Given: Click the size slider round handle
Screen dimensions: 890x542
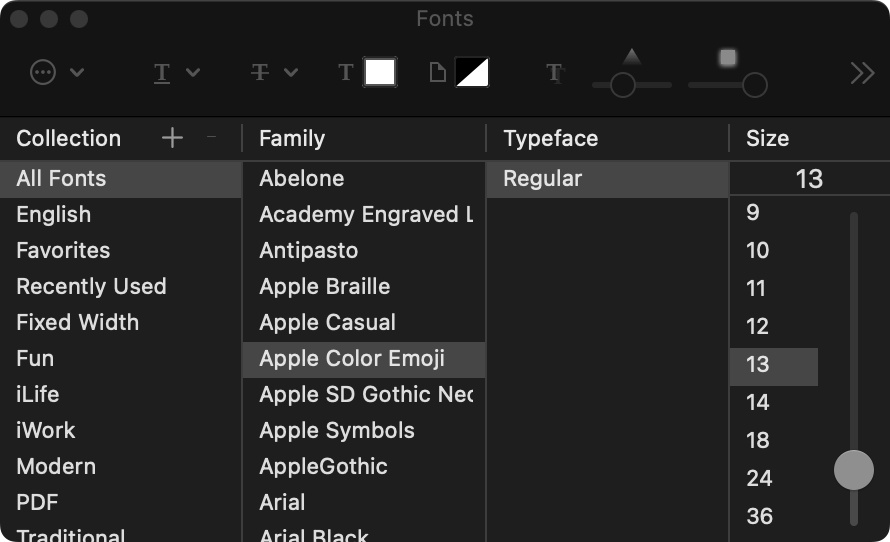Looking at the screenshot, I should pyautogui.click(x=853, y=470).
